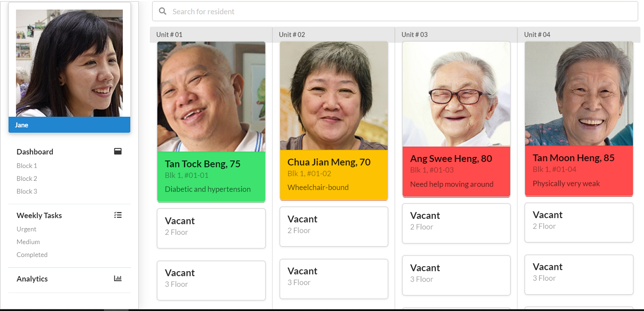Click the Weekly Tasks checklist icon
Screen dimensions: 644x311
pos(118,215)
